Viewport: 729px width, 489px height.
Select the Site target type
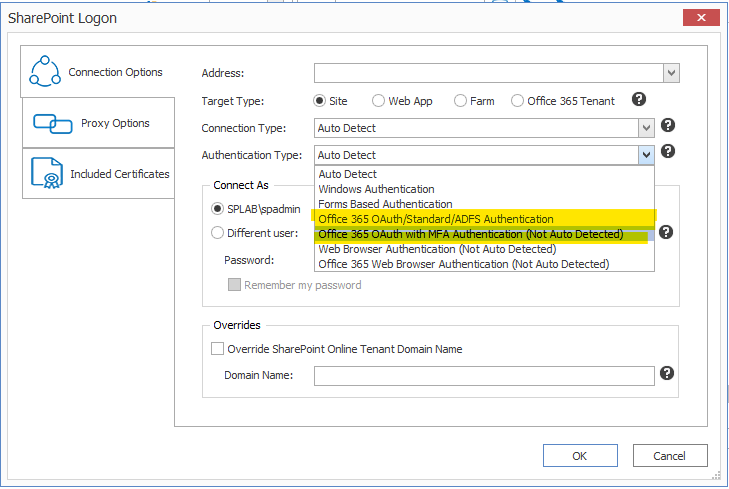coord(331,101)
